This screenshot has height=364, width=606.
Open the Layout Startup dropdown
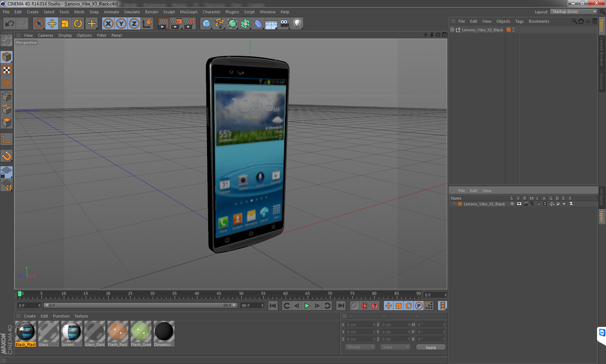click(x=574, y=12)
